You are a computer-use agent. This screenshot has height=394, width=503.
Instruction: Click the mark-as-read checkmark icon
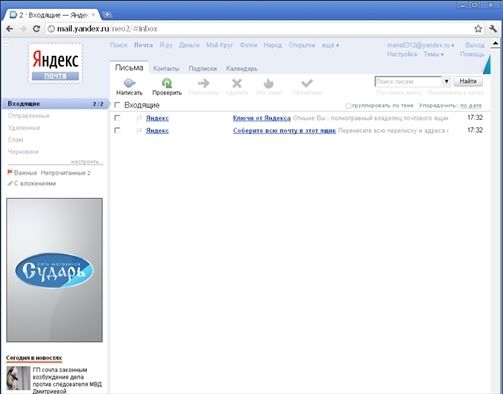tap(307, 83)
